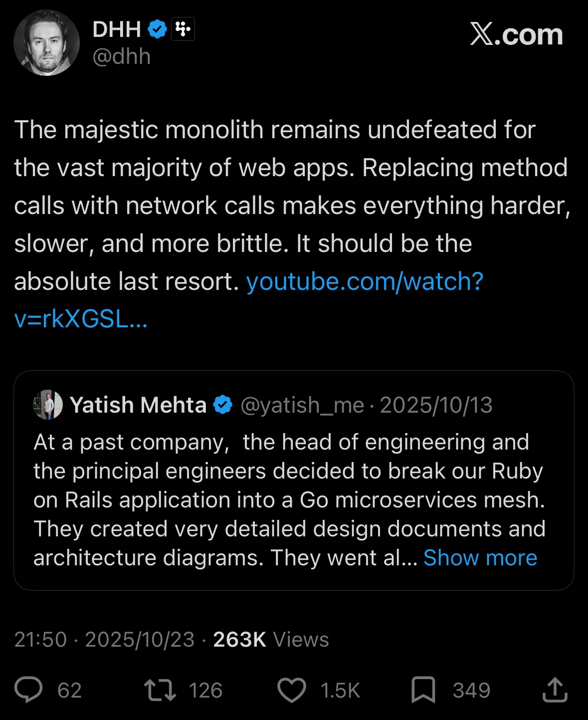Open the Yatish Mehta author name
This screenshot has width=588, height=720.
pos(138,405)
